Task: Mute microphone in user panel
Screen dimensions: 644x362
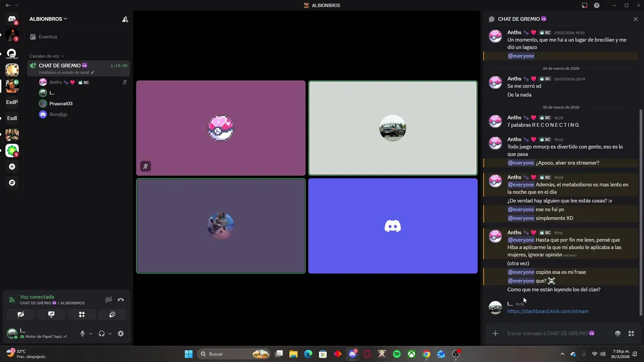Action: tap(83, 333)
